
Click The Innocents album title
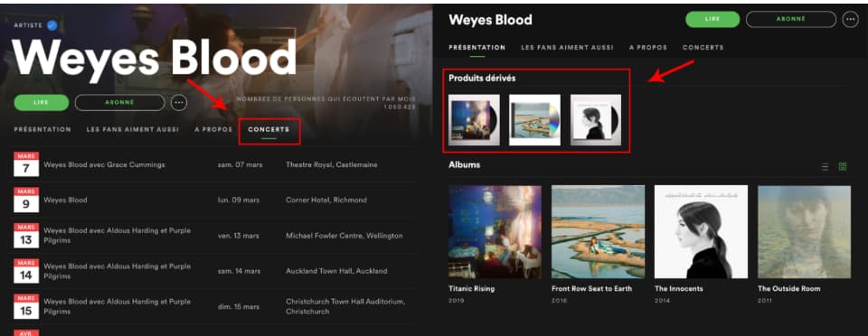coord(679,288)
